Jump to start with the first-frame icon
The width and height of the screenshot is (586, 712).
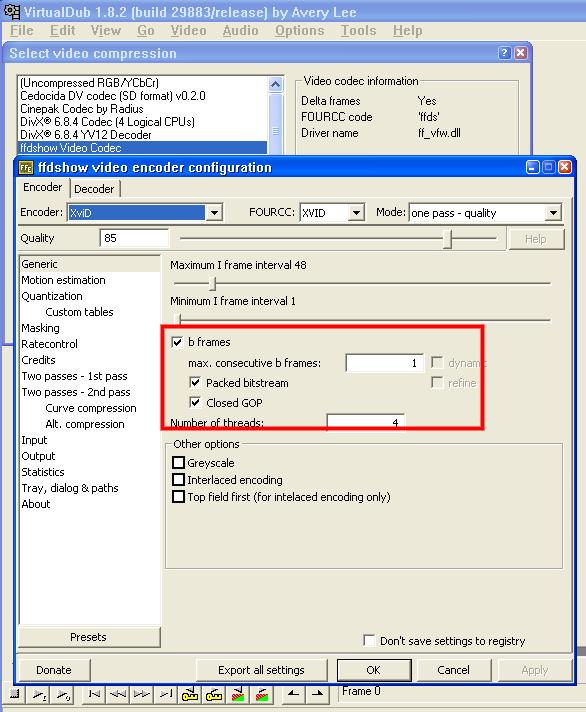94,694
